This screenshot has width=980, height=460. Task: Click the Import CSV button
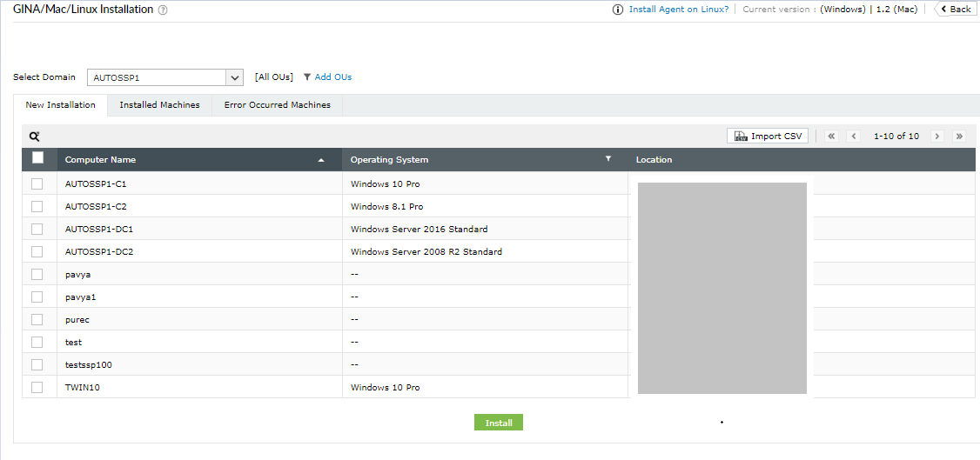tap(768, 136)
